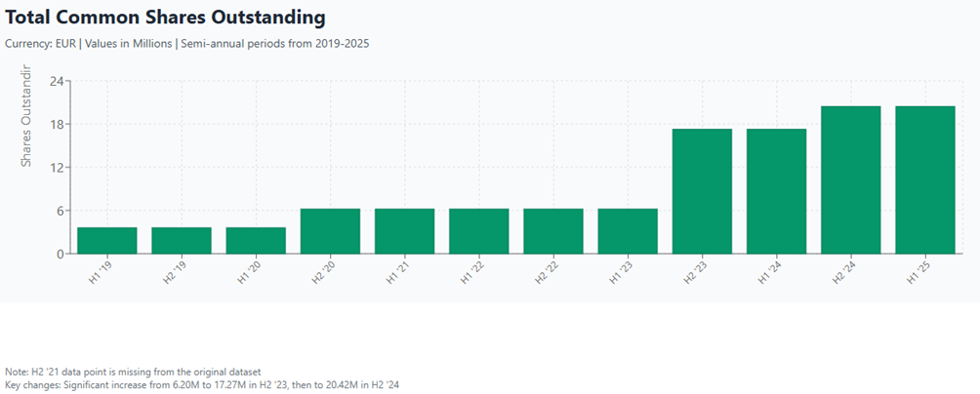Image resolution: width=980 pixels, height=394 pixels.
Task: Select the H1 '24 bar
Action: tap(776, 191)
